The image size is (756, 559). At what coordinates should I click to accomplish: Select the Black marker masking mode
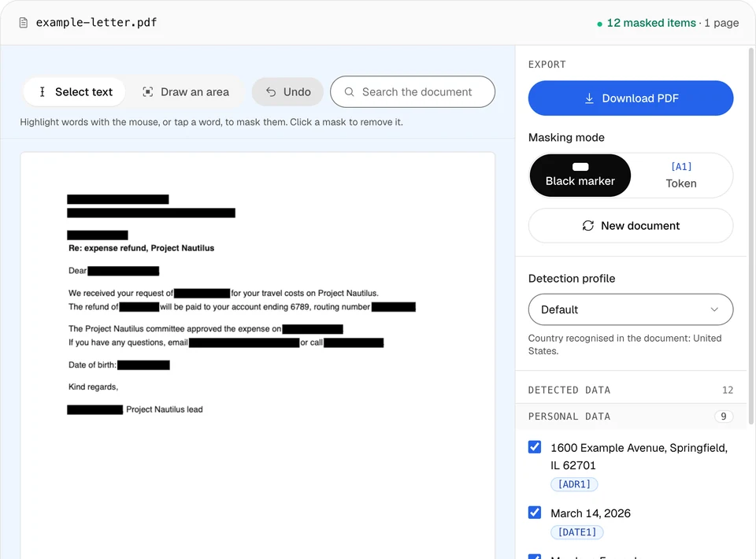tap(580, 176)
